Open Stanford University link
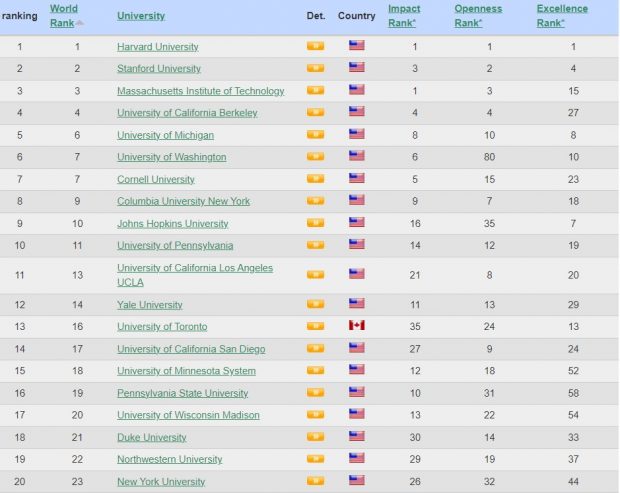The image size is (620, 493). tap(159, 68)
